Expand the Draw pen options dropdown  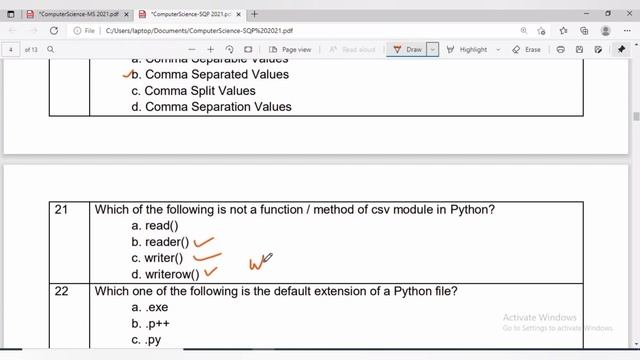[x=433, y=49]
